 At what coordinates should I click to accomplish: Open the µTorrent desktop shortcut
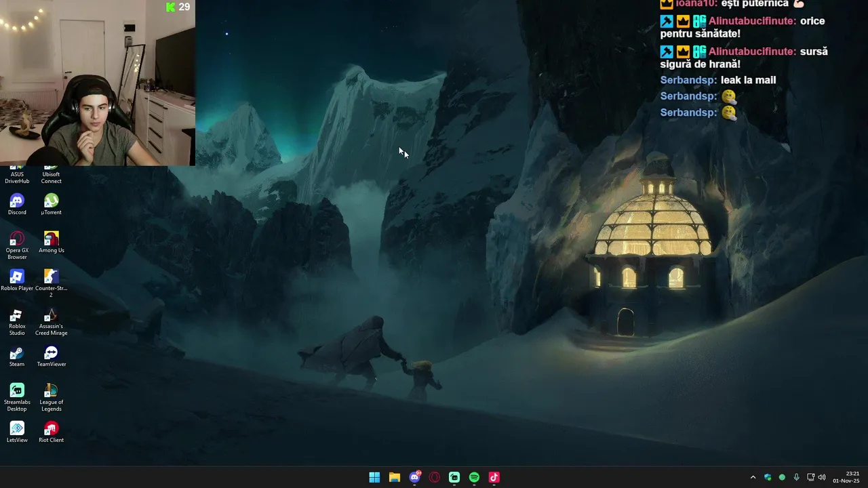click(51, 204)
